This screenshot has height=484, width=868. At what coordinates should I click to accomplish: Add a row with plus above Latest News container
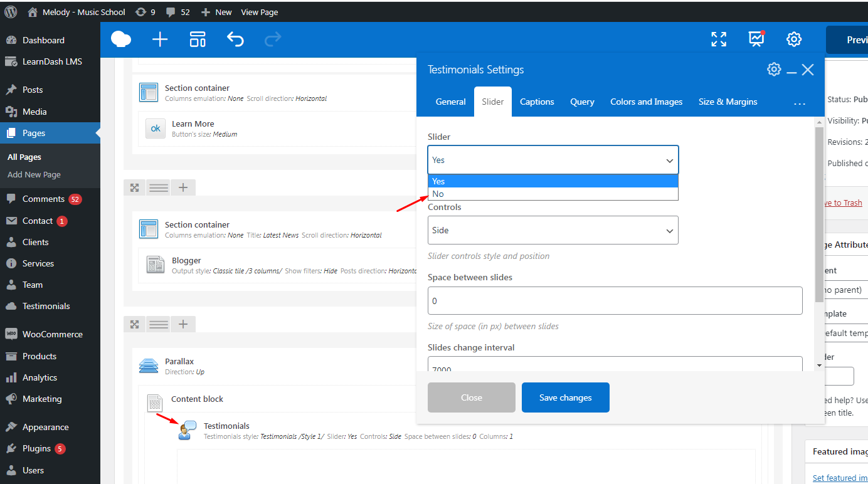[x=183, y=187]
